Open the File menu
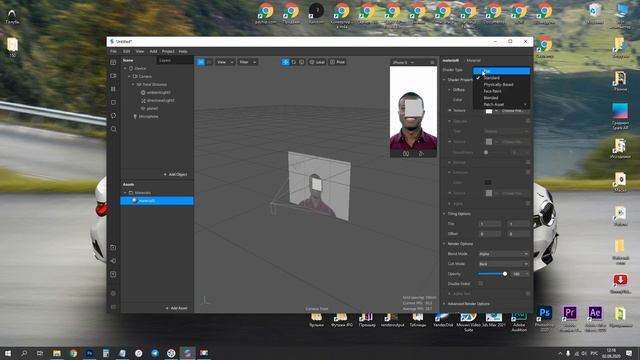This screenshot has height=360, width=640. (x=113, y=51)
